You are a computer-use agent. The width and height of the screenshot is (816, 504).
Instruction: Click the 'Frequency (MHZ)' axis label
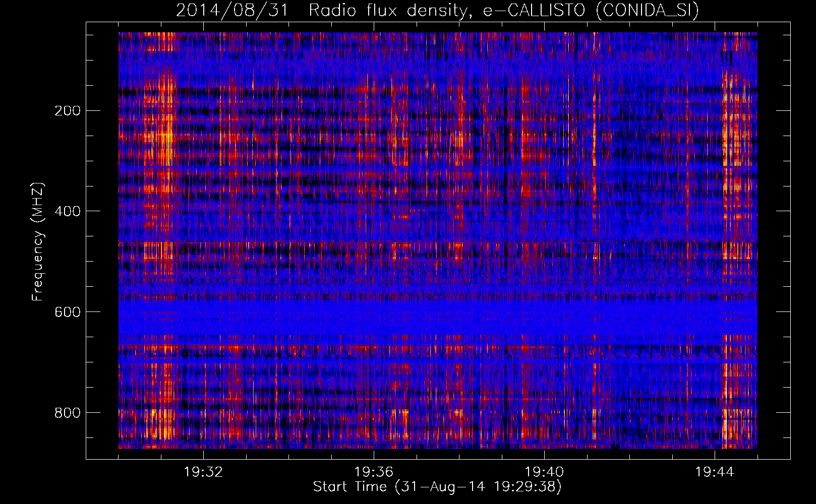37,241
